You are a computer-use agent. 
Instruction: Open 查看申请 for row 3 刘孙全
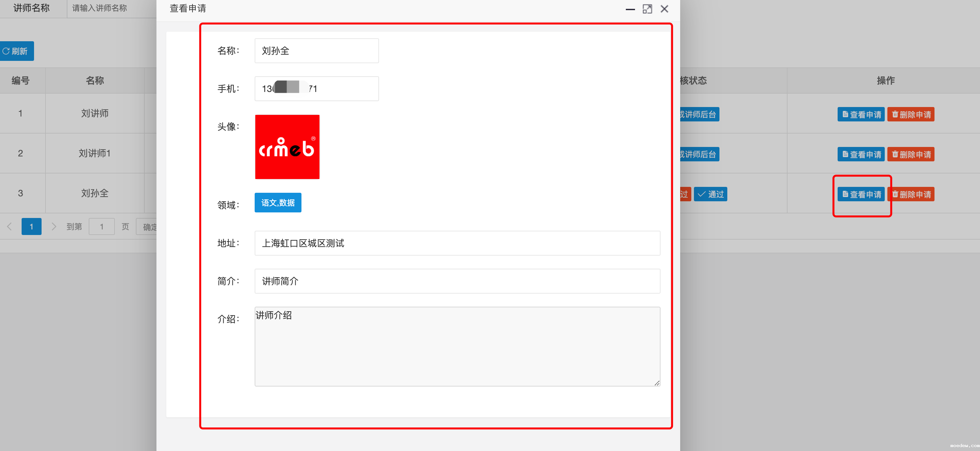pos(861,194)
